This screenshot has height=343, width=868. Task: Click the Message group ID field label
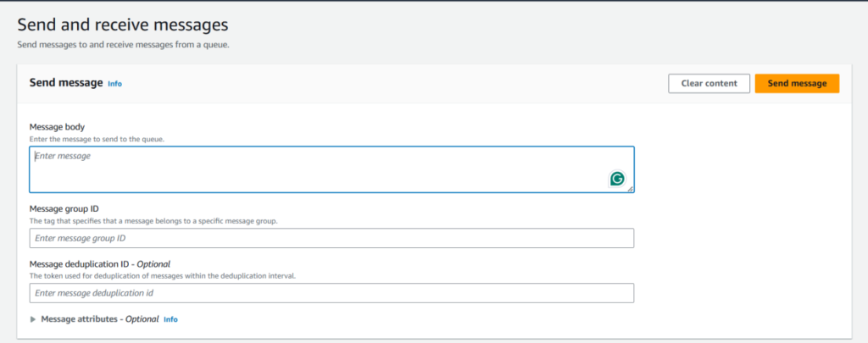[64, 208]
